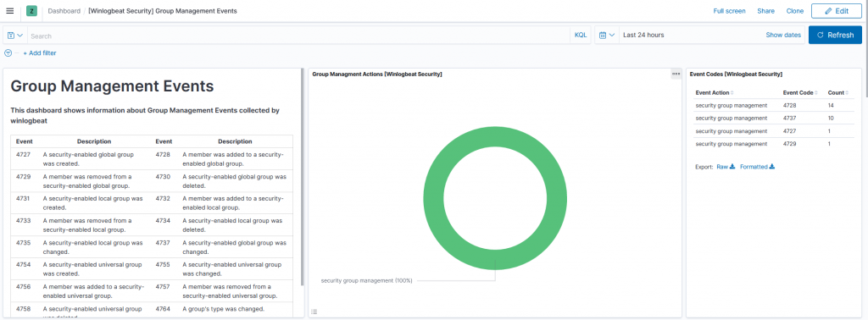The width and height of the screenshot is (868, 320).
Task: Toggle the chart legend list icon
Action: [314, 312]
